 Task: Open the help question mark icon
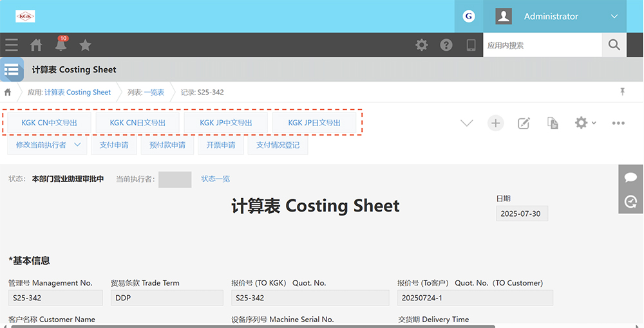[x=446, y=45]
